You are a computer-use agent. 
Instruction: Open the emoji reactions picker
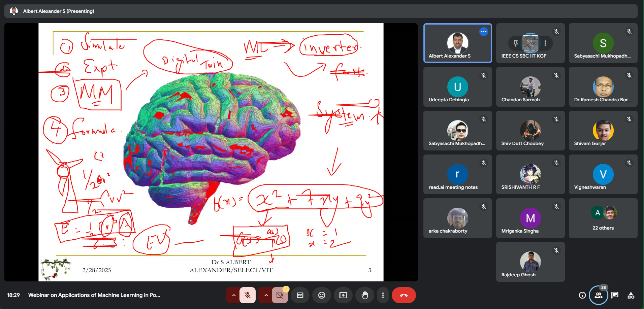322,295
